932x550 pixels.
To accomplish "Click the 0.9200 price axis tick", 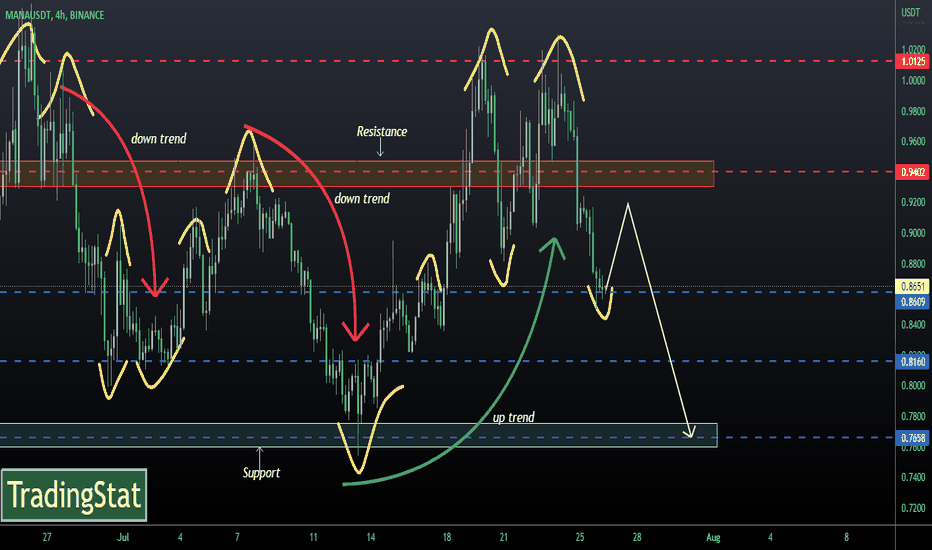I will (x=913, y=202).
